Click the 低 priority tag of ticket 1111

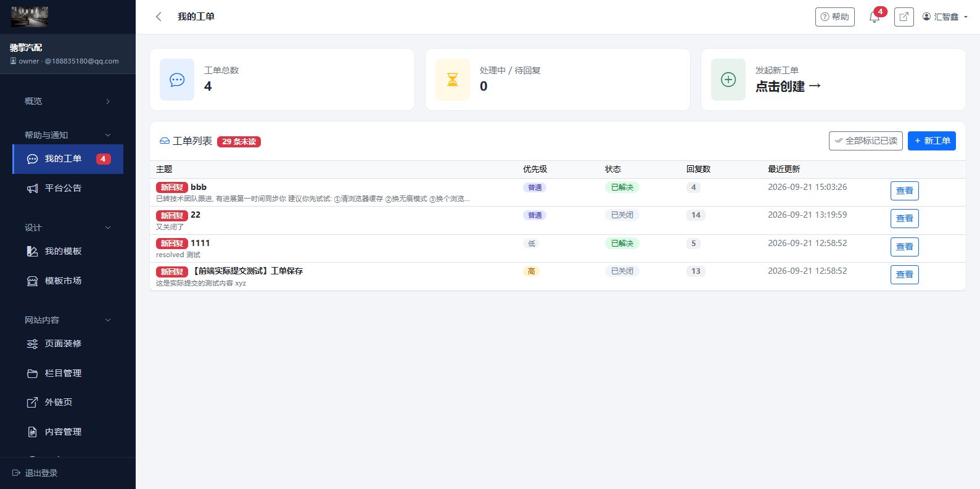[x=531, y=244]
